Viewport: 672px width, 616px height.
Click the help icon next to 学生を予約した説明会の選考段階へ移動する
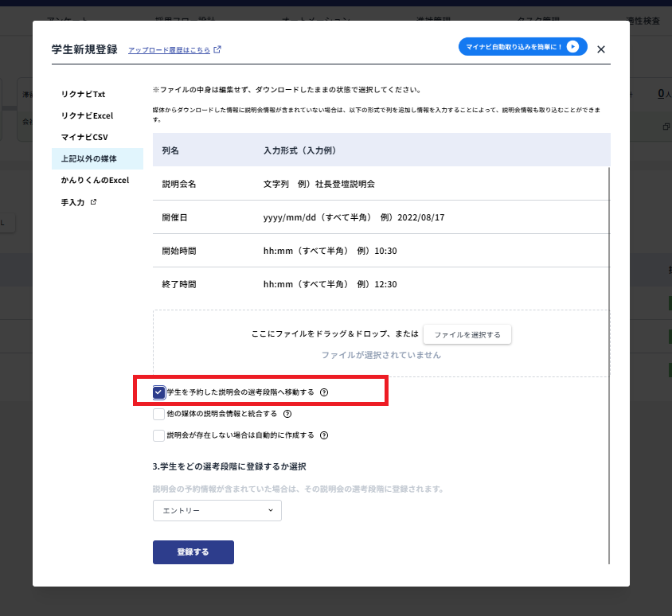[325, 391]
